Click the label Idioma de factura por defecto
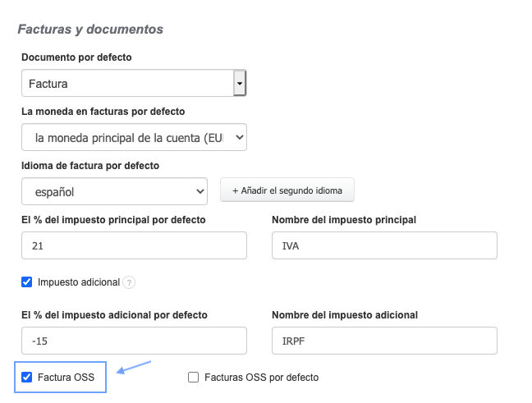Image resolution: width=532 pixels, height=403 pixels. coord(90,166)
